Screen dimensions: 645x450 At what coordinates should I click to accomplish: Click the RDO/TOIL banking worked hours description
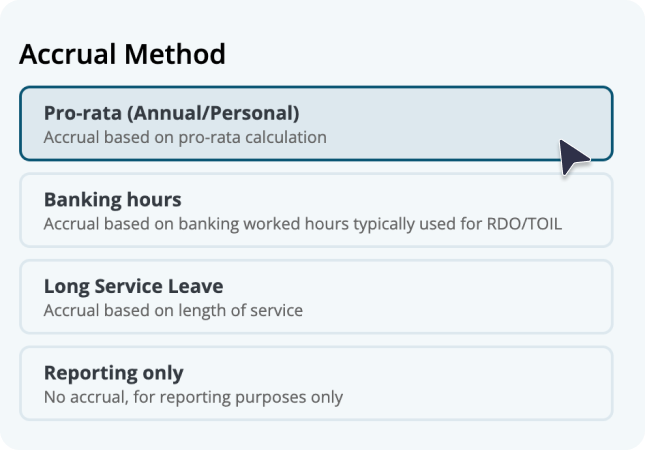click(303, 224)
